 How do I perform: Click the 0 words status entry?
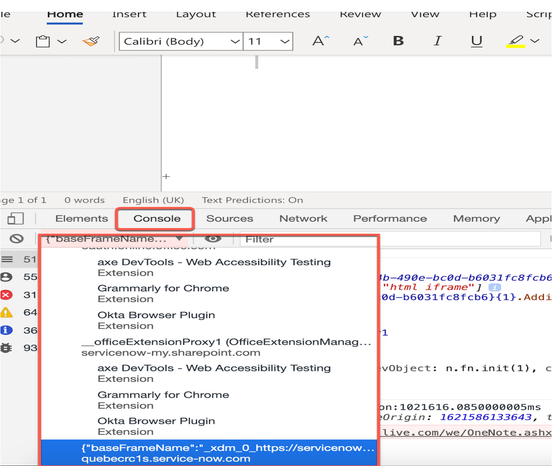point(84,200)
